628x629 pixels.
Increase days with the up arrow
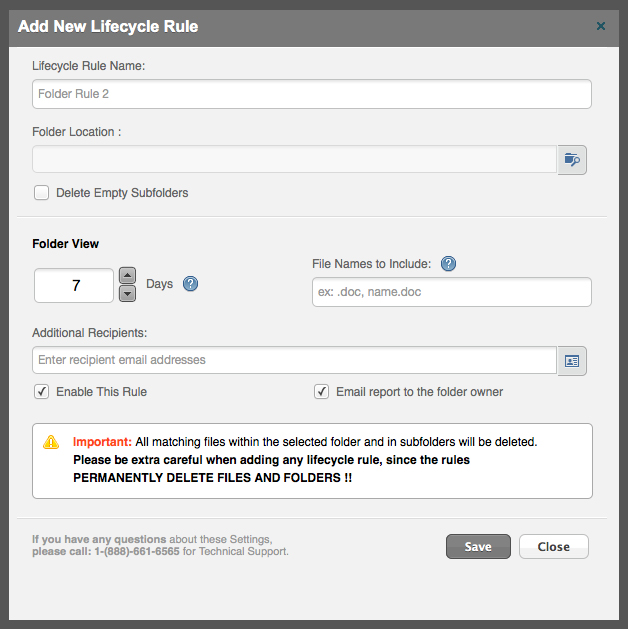[x=128, y=276]
